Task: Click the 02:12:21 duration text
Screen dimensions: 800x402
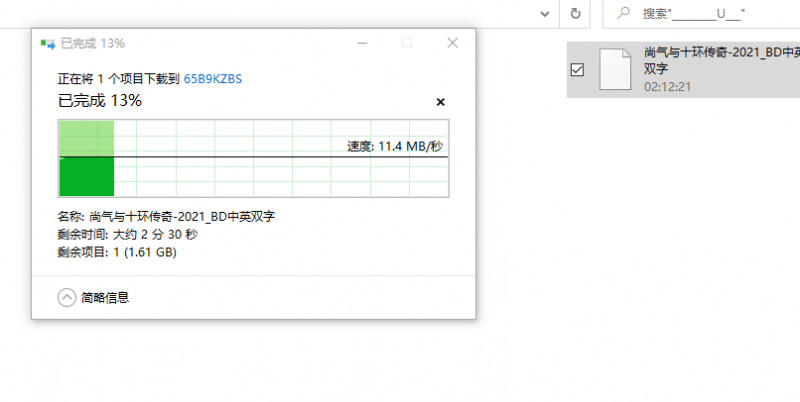Action: coord(667,87)
